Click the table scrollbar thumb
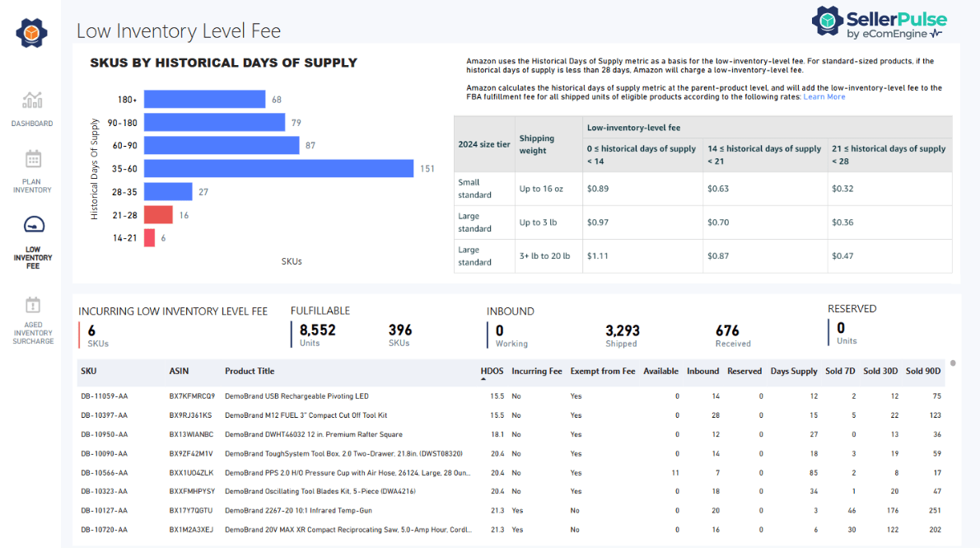The height and width of the screenshot is (548, 980). [x=953, y=363]
